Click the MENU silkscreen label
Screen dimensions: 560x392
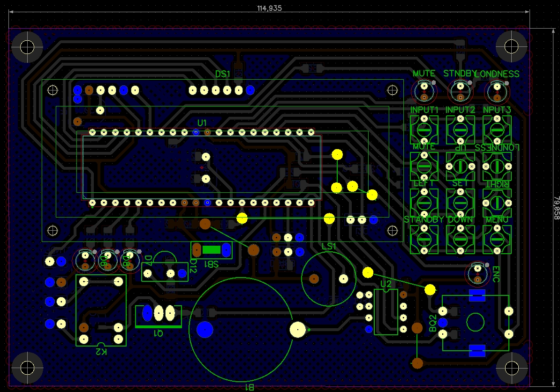497,220
